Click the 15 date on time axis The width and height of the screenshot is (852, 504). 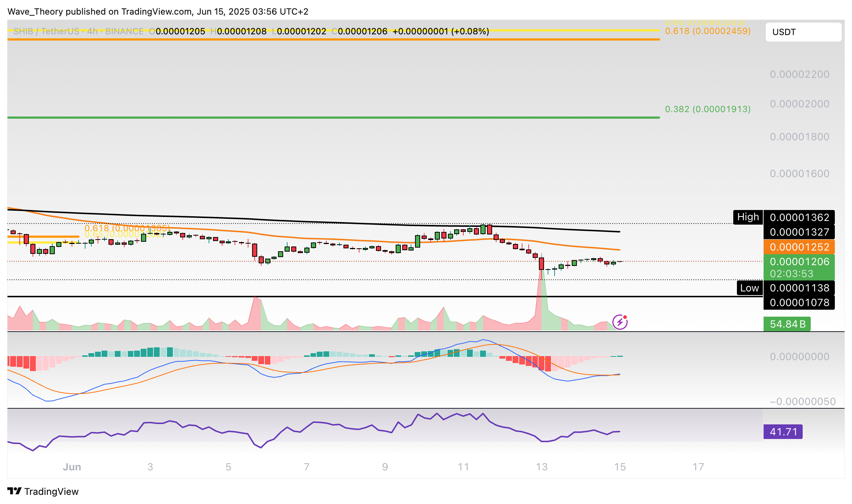pos(620,467)
